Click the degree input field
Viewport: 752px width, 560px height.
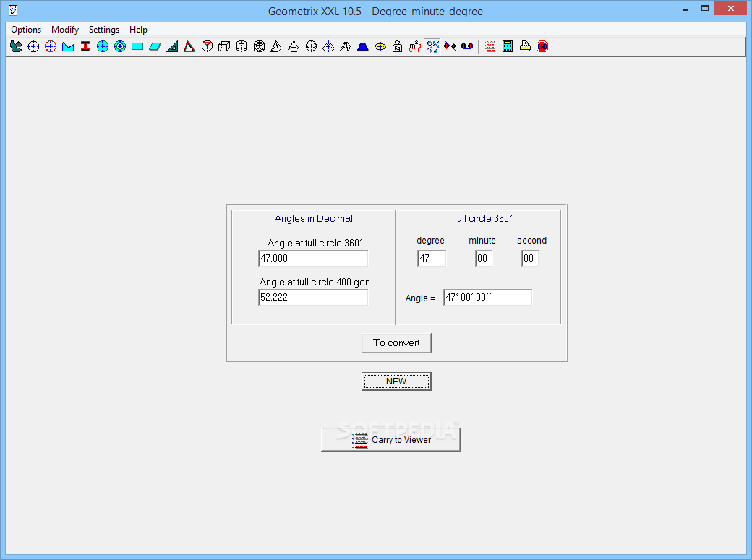pyautogui.click(x=432, y=259)
